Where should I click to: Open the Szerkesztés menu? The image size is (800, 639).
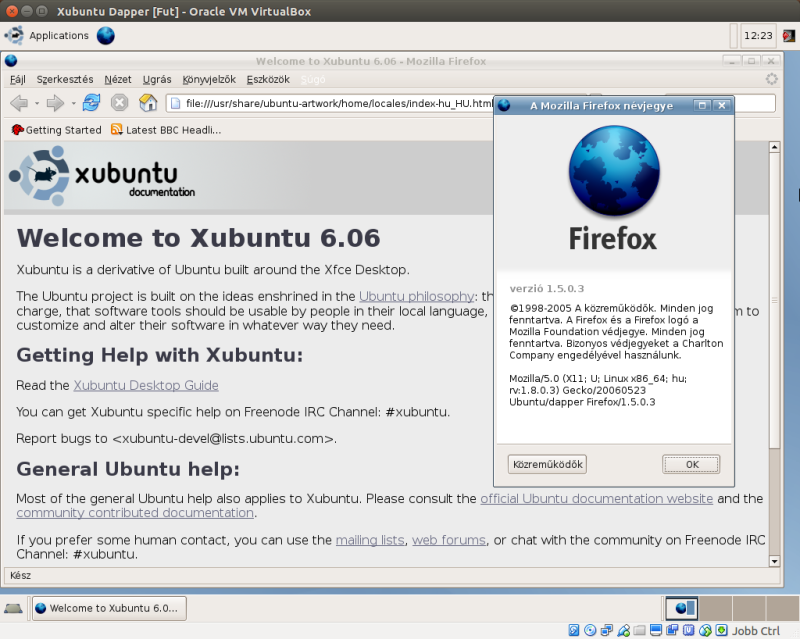point(65,80)
